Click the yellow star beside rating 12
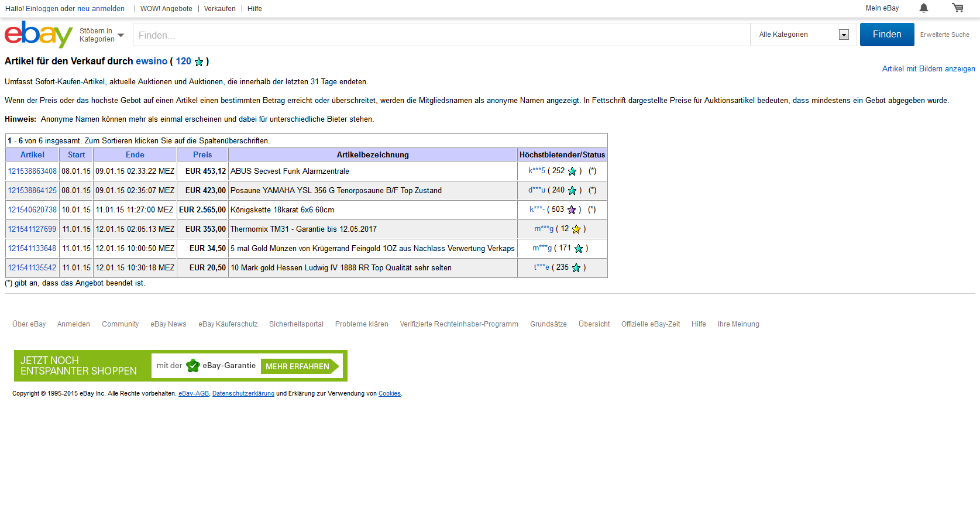 (576, 229)
